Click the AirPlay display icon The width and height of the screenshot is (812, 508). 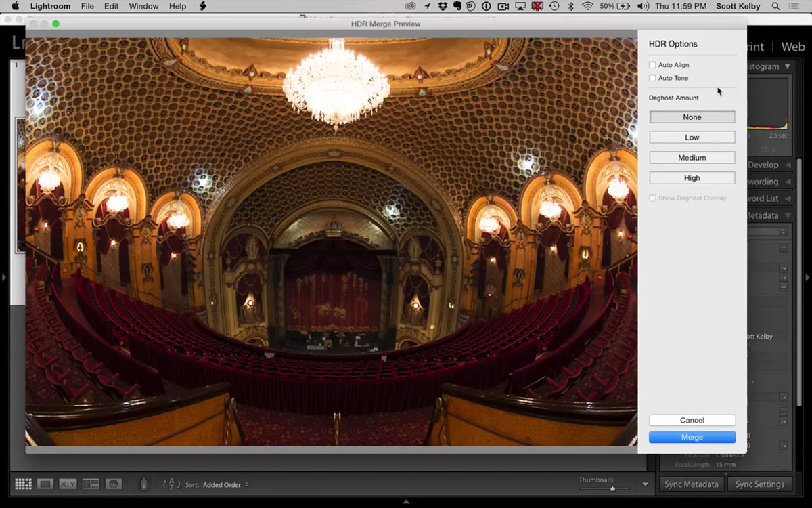(520, 6)
